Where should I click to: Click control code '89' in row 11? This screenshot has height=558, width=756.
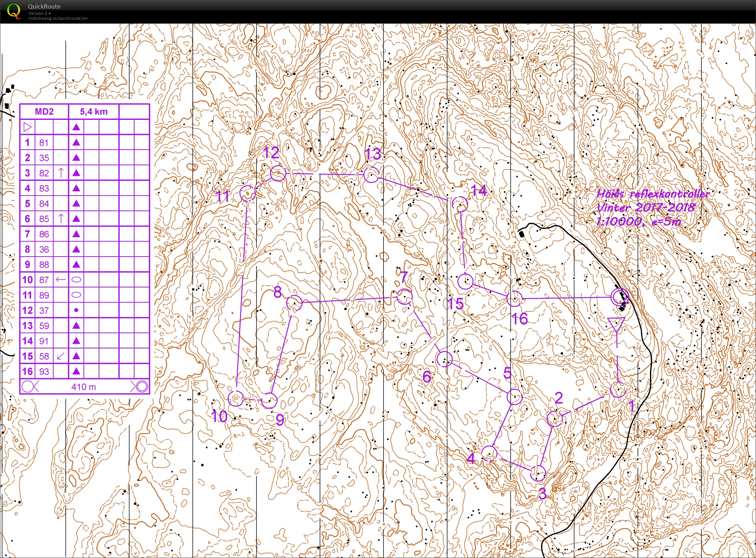pos(44,295)
